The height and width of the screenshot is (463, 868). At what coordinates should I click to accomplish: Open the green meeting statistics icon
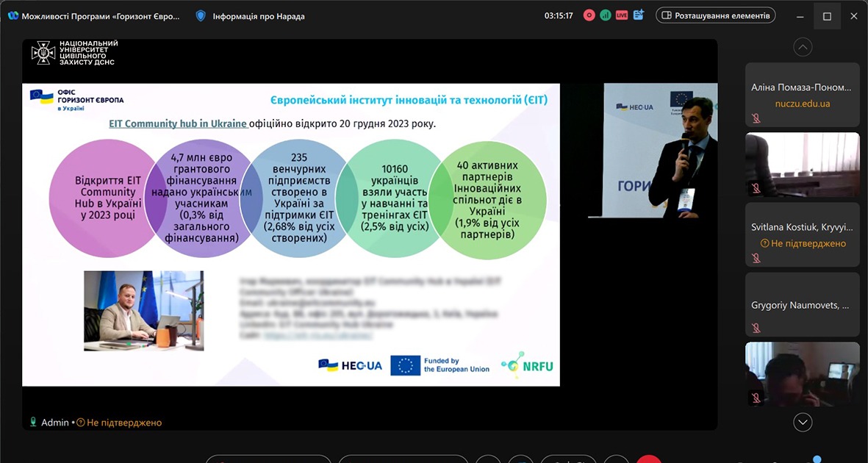605,15
